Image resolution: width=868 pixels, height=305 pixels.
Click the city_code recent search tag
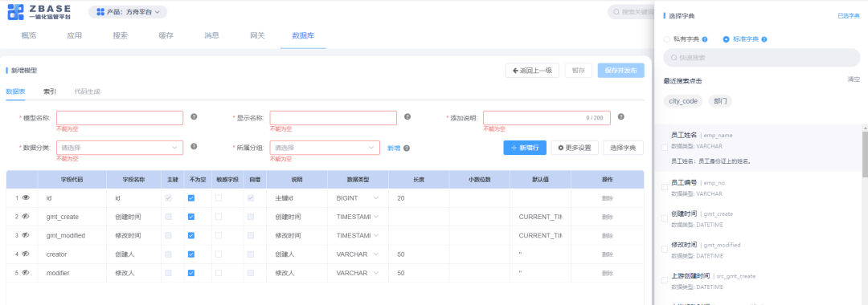point(683,101)
